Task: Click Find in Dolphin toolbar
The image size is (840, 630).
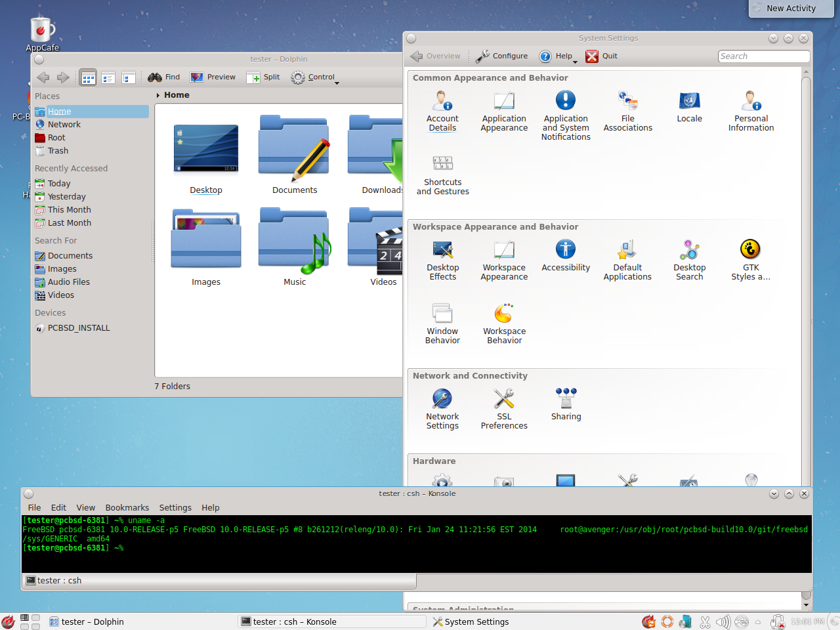Action: pyautogui.click(x=164, y=77)
